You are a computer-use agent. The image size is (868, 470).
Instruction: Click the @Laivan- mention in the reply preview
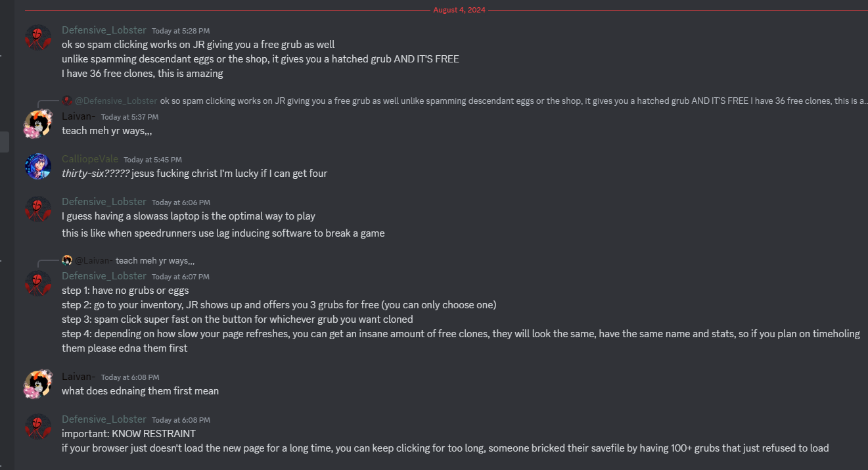point(93,260)
